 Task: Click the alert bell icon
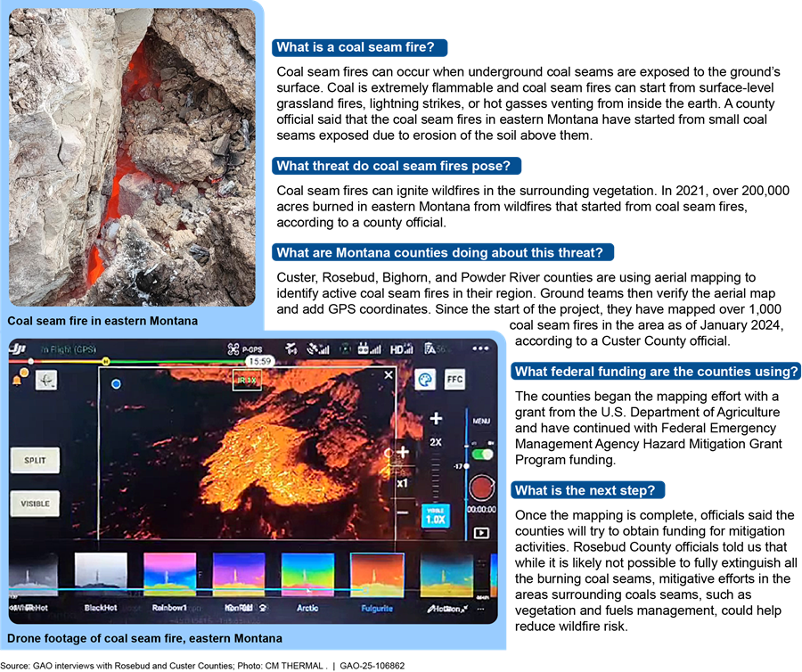(x=15, y=380)
